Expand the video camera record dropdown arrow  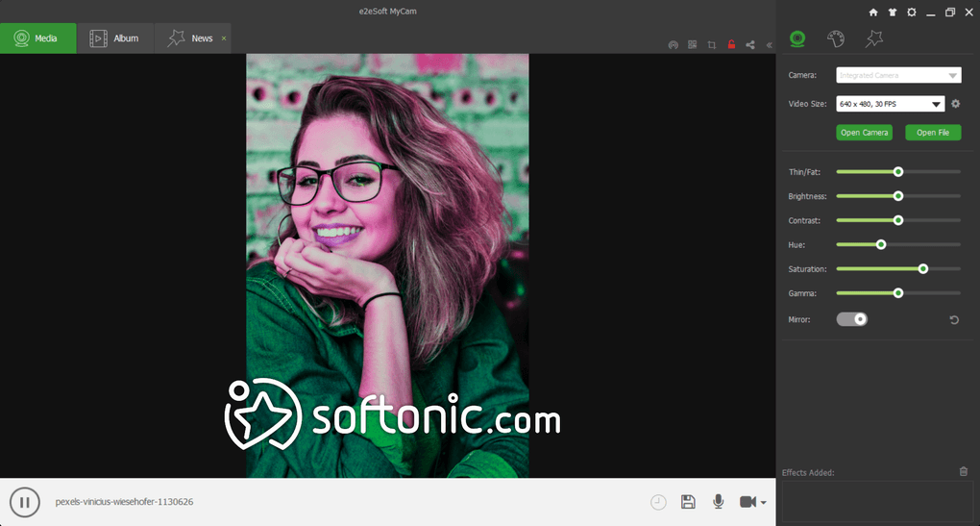[763, 503]
